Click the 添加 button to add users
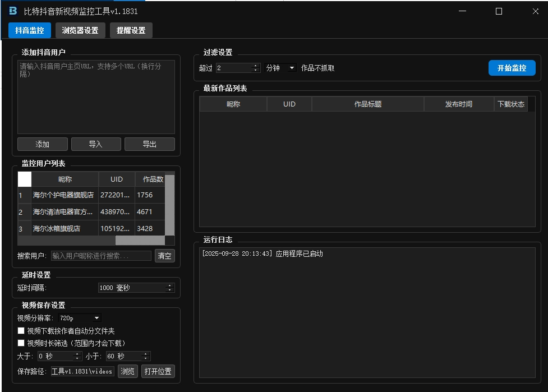Viewport: 548px width, 392px height. click(x=42, y=144)
